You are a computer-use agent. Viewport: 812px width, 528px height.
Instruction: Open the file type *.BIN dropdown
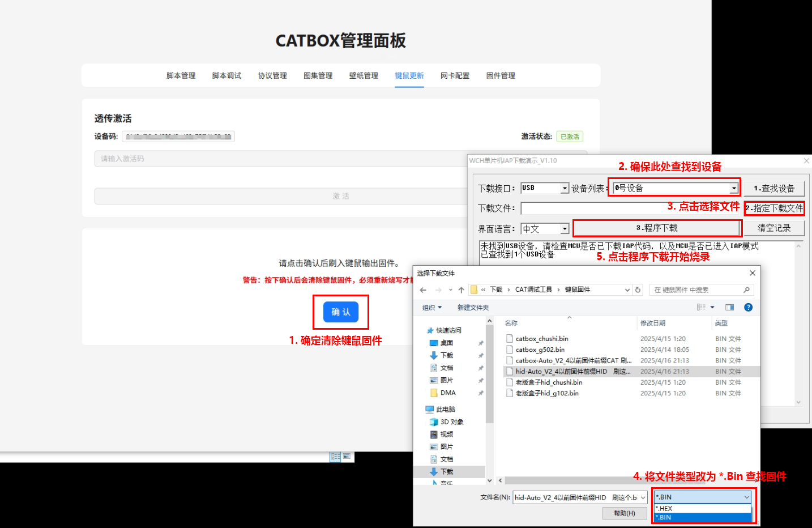702,497
